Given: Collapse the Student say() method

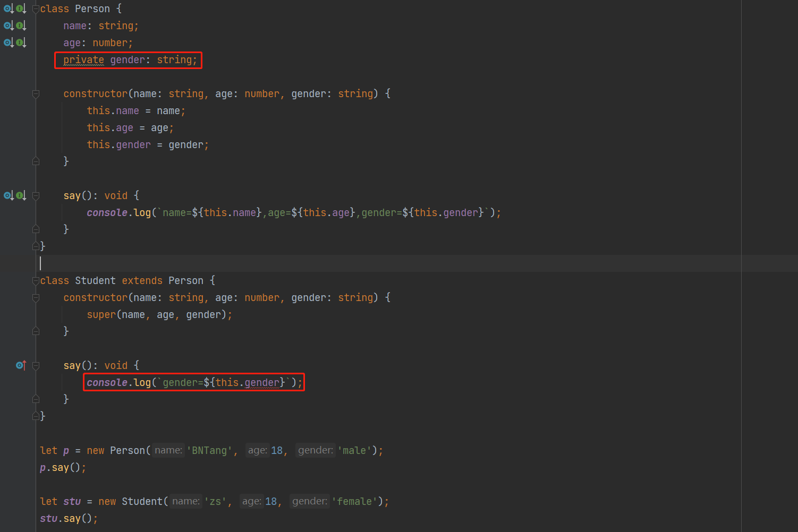Looking at the screenshot, I should point(36,366).
